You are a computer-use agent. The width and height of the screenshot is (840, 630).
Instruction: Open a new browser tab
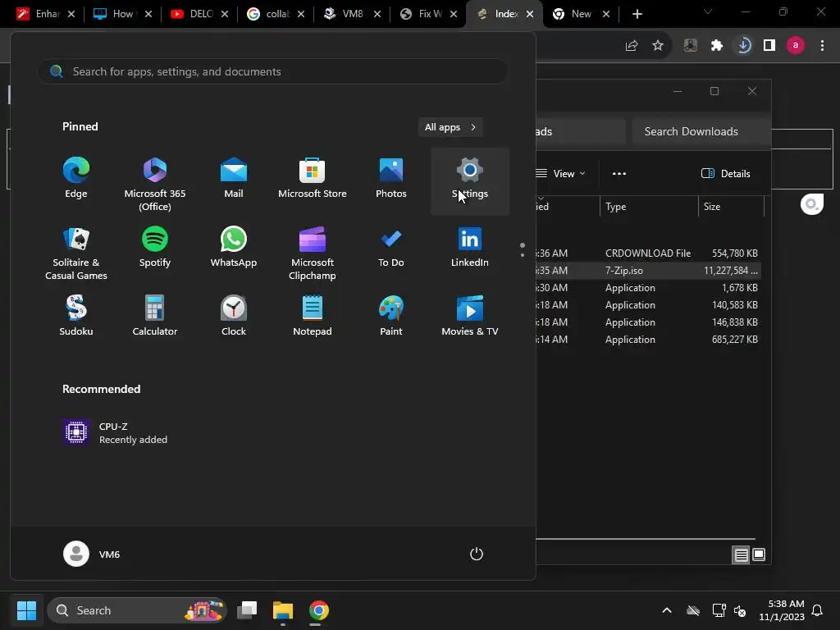637,14
